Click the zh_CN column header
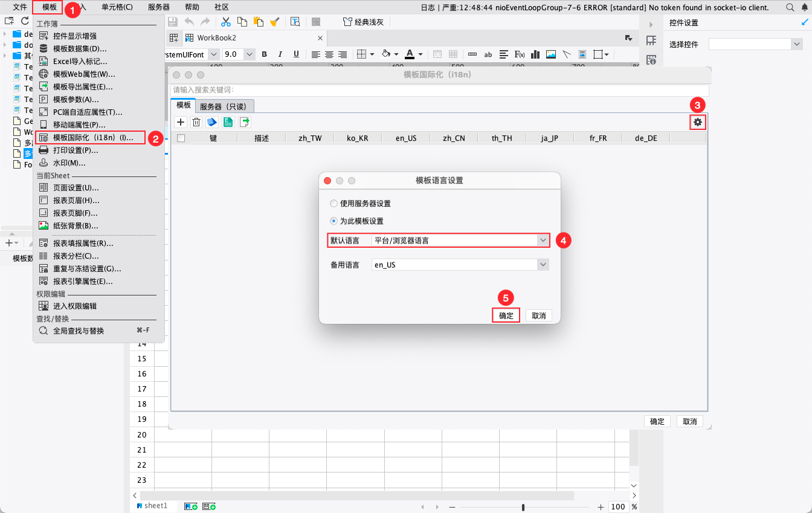Screen dimensions: 812x513 tap(454, 138)
